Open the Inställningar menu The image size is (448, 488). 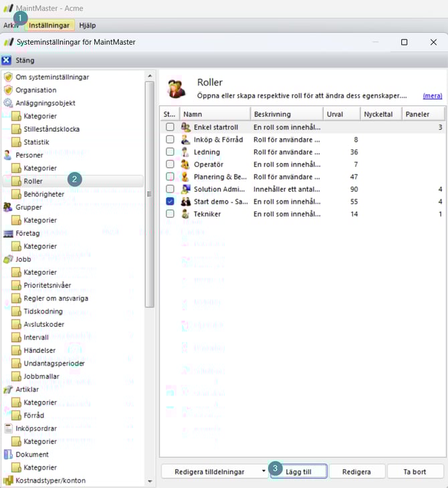coord(49,25)
